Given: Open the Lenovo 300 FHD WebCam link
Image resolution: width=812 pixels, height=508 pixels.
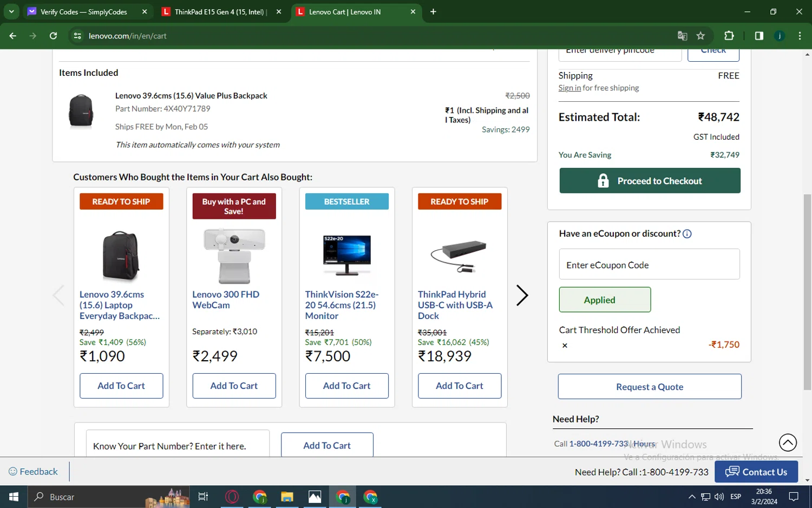Looking at the screenshot, I should coord(226,299).
